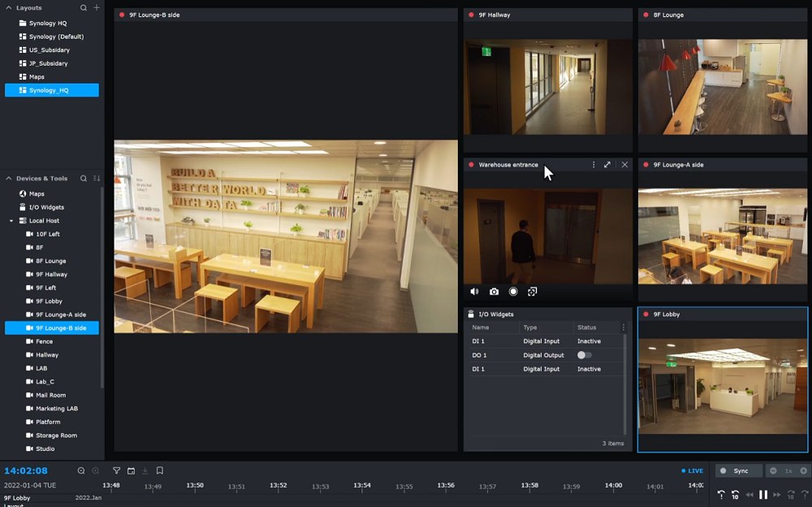The height and width of the screenshot is (507, 812).
Task: Start manual recording on Warehouse entrance
Action: click(x=513, y=292)
